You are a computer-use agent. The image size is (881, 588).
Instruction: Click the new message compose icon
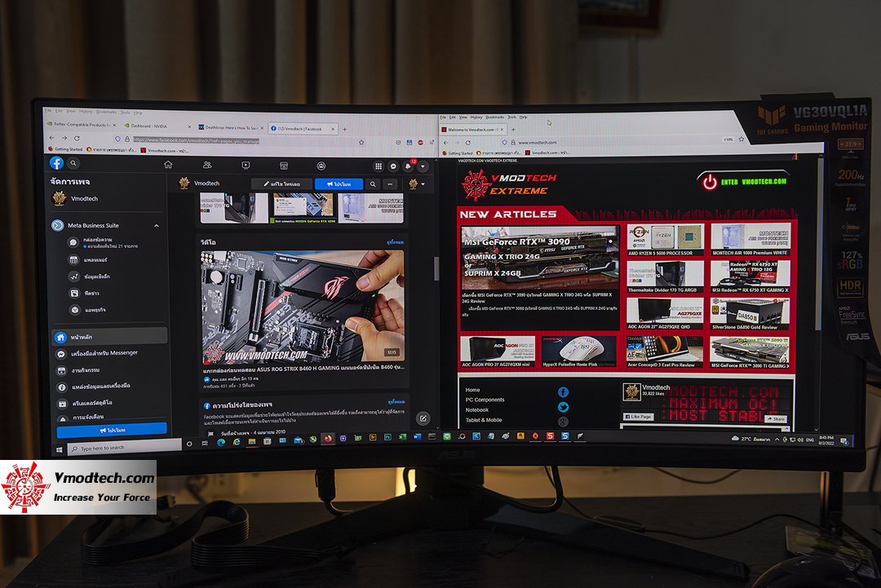click(423, 418)
